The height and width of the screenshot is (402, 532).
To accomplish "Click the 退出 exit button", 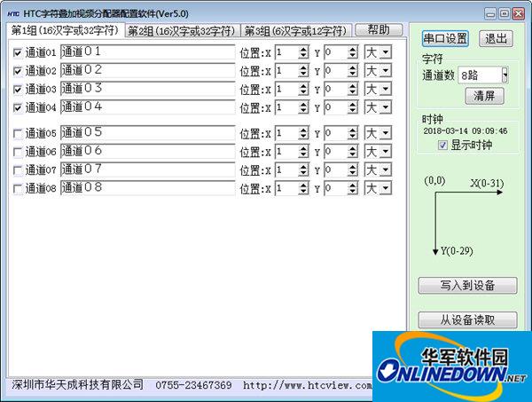I will [495, 38].
